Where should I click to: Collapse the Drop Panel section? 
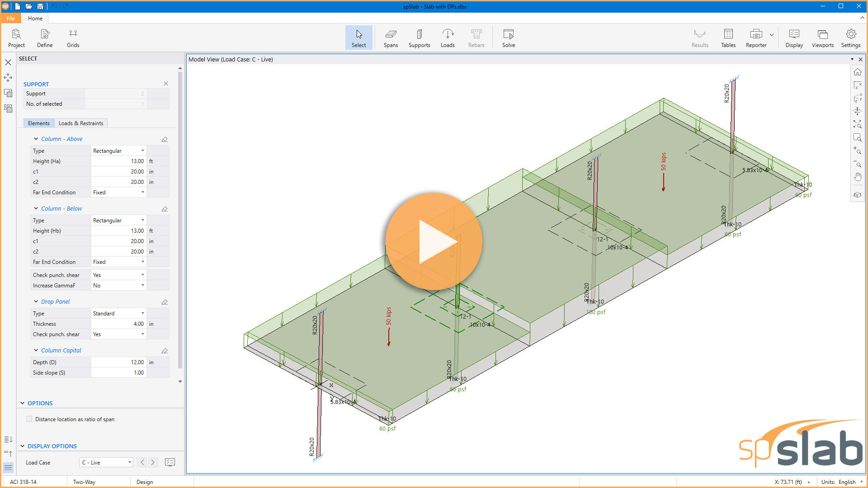(36, 302)
